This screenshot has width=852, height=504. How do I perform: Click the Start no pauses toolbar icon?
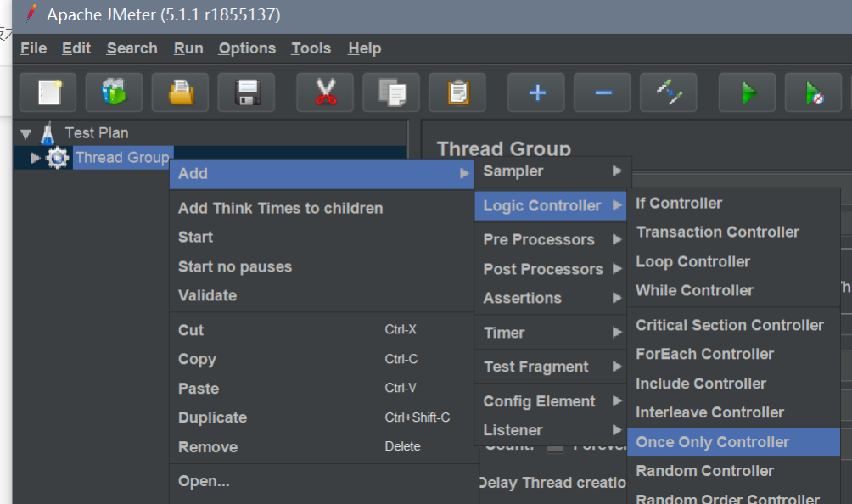tap(814, 92)
